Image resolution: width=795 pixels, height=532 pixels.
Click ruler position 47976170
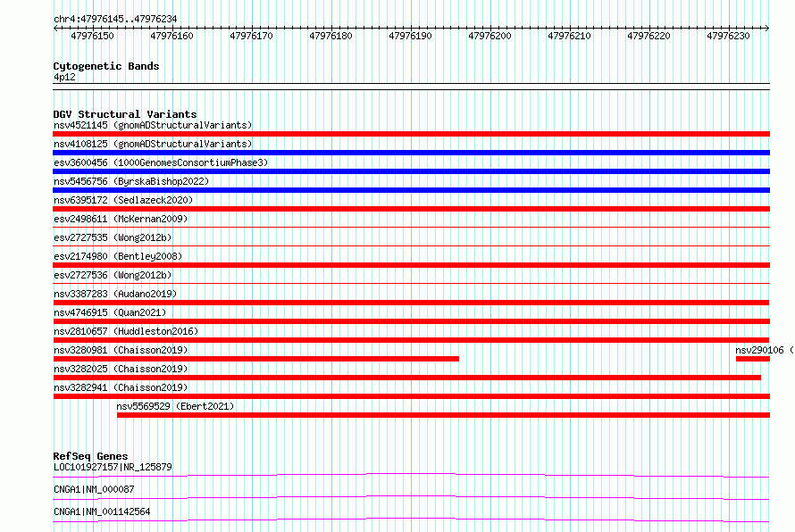[252, 36]
